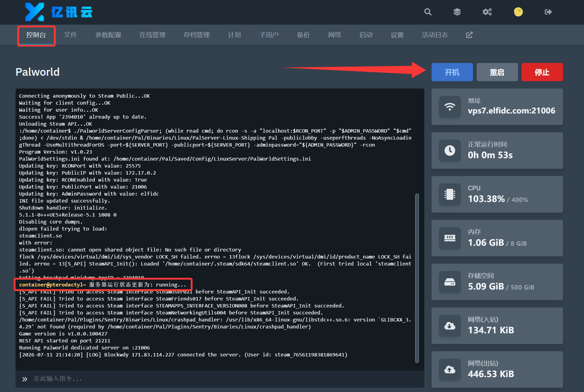Screen dimensions: 584x392
Task: Restart server using 重启 button
Action: coord(497,72)
